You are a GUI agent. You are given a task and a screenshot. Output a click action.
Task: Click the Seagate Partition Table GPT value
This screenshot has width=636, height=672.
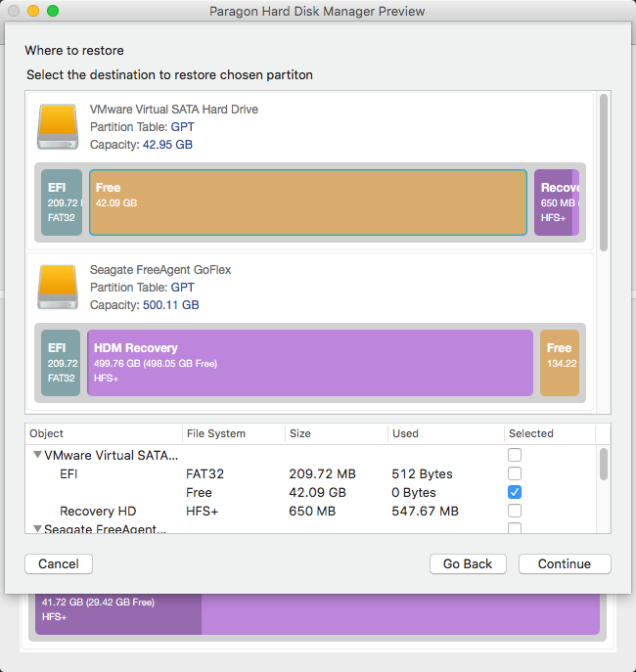183,288
